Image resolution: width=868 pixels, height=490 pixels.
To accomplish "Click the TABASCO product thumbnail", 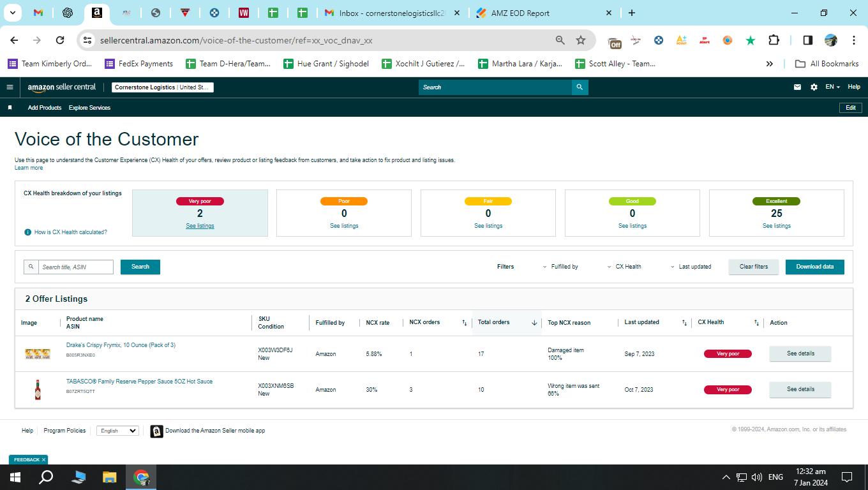I will coord(38,389).
